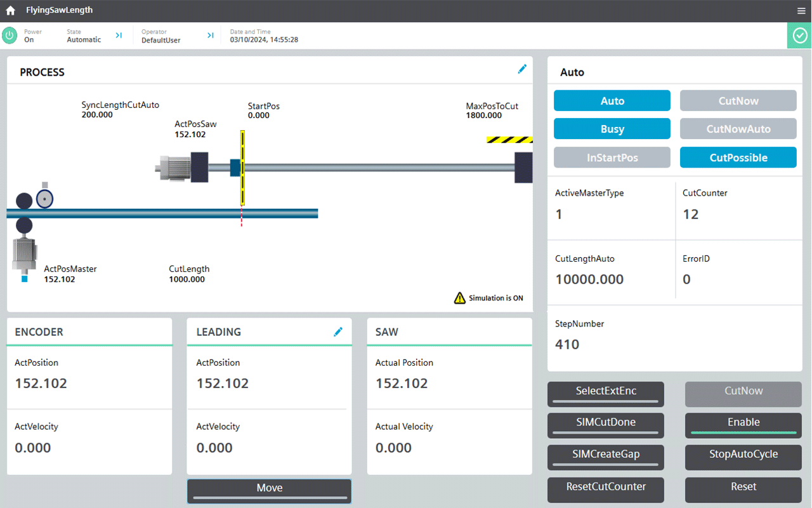Click the ActPosSaw value in PROCESS
Screen dimensions: 812x508
[190, 135]
